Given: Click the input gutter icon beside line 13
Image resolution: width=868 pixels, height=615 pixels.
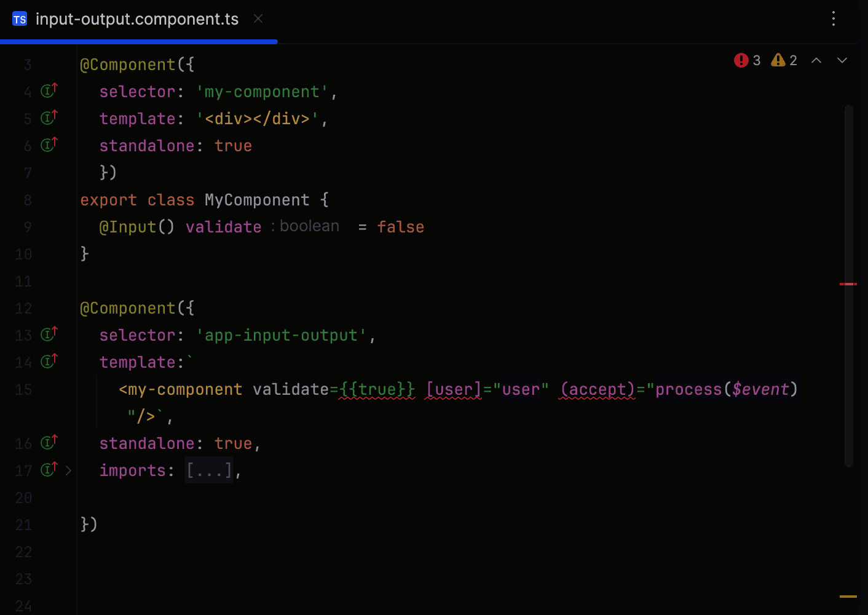Looking at the screenshot, I should (48, 333).
